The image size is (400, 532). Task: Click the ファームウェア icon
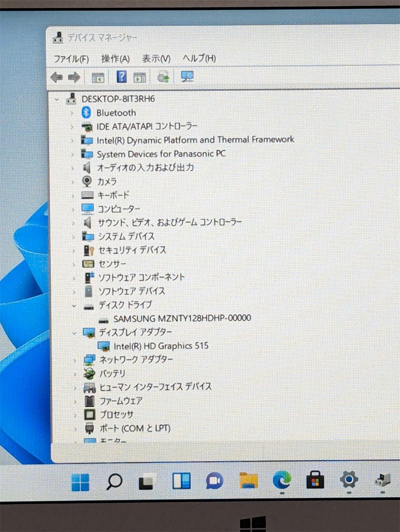tap(90, 400)
